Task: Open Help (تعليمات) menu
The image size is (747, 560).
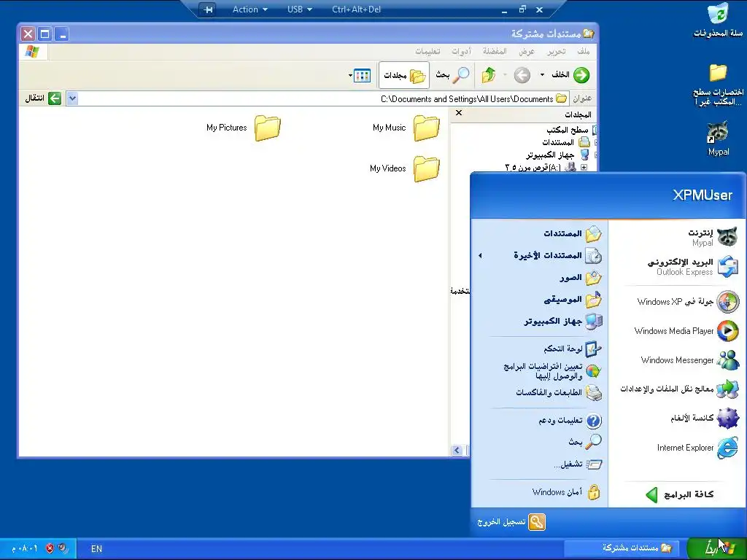Action: (x=427, y=52)
